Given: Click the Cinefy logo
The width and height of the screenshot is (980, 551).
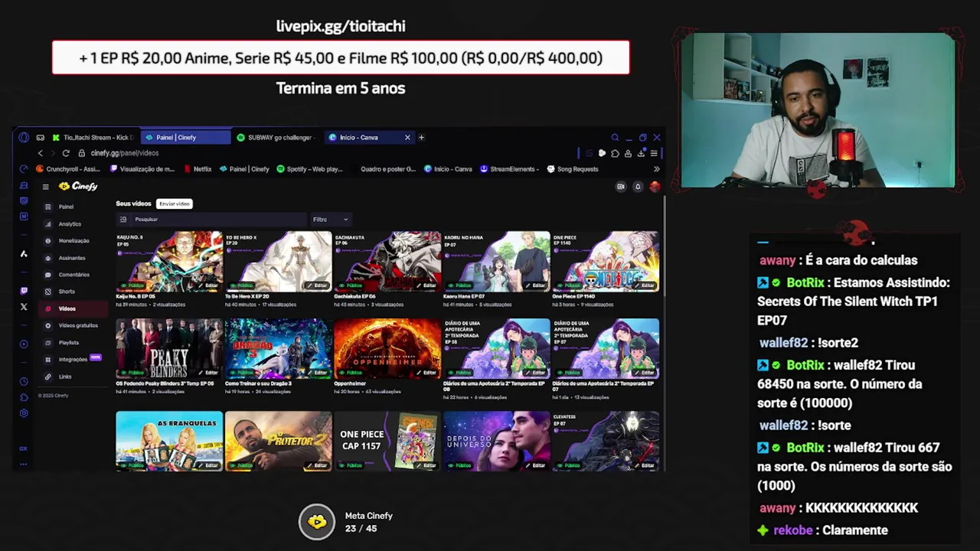Looking at the screenshot, I should click(x=78, y=186).
